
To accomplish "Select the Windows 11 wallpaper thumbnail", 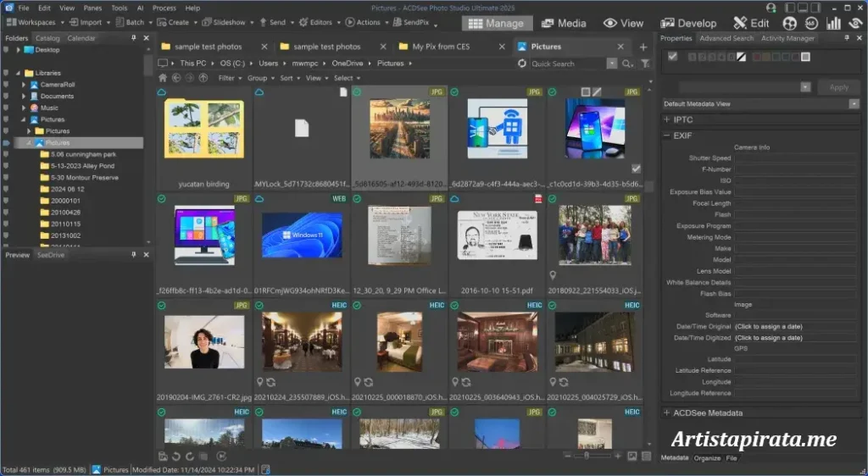I will point(302,235).
